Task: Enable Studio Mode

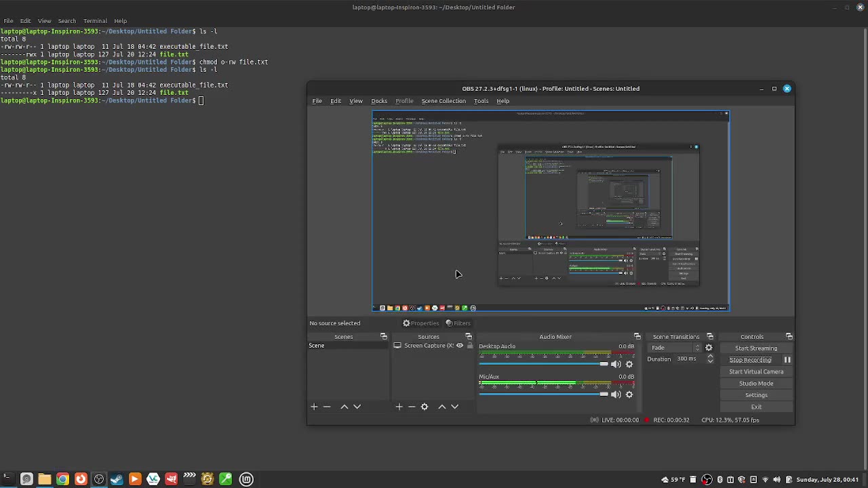Action: click(756, 384)
